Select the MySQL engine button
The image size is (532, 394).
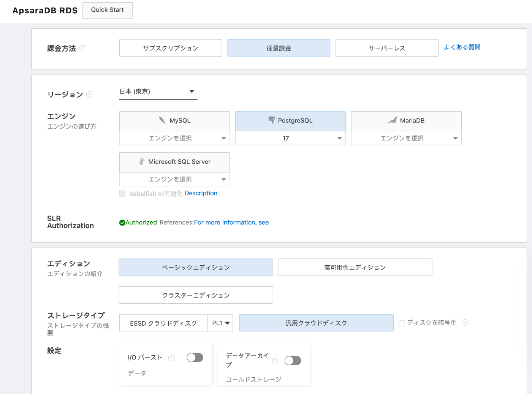point(174,121)
